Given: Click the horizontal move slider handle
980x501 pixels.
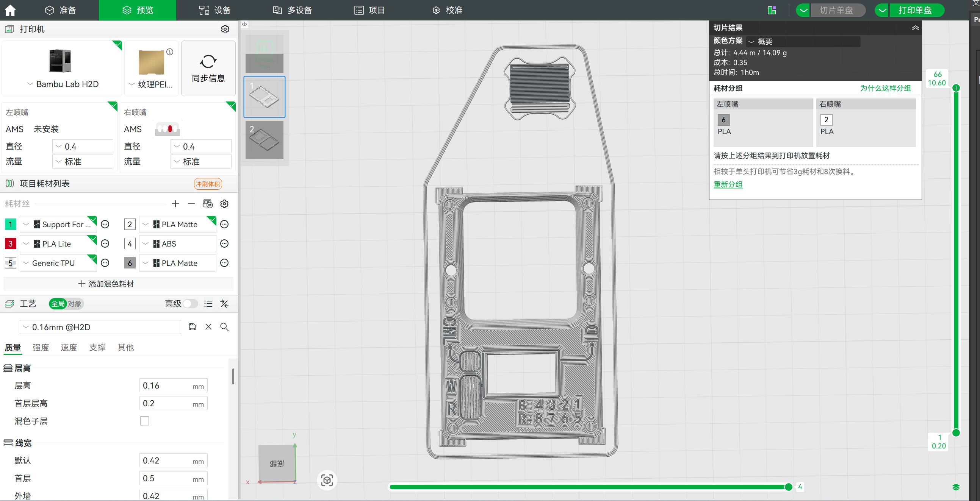Looking at the screenshot, I should 789,488.
